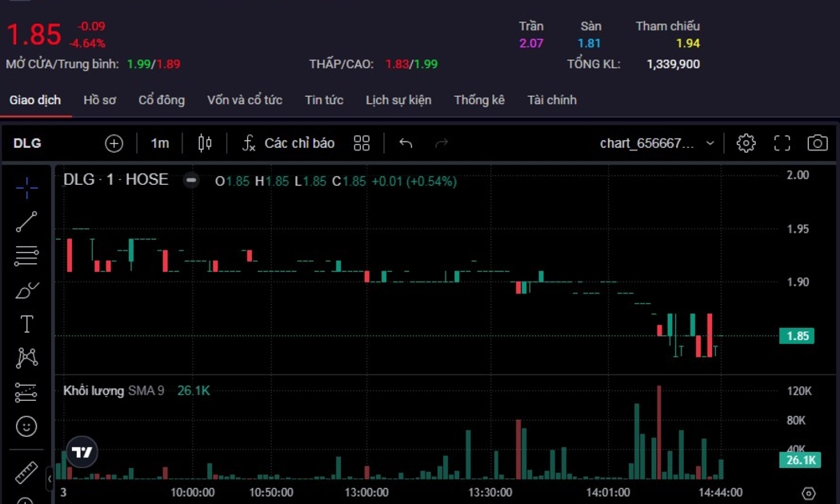Open the Fibonacci/Gann tools icon
Screen dimensions: 840x504
pos(26,256)
